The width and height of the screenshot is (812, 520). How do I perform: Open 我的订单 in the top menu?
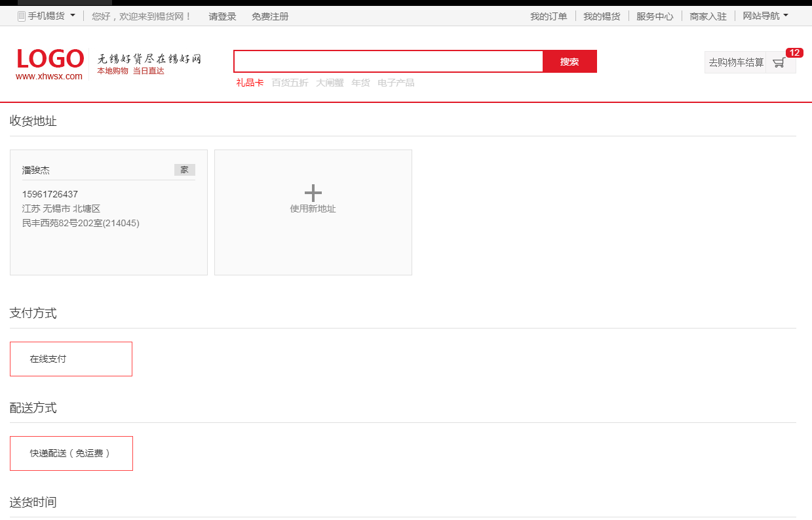[x=549, y=16]
